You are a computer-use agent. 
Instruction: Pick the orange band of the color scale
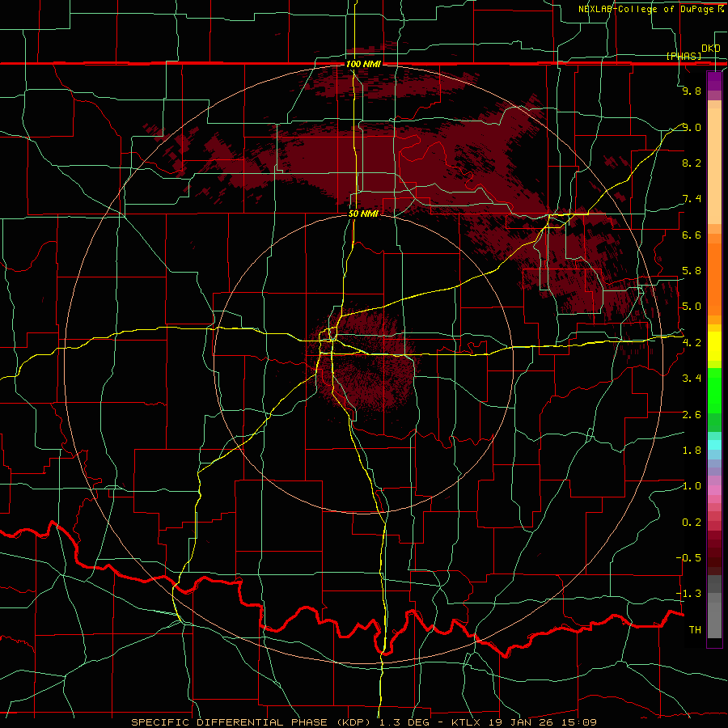714,278
